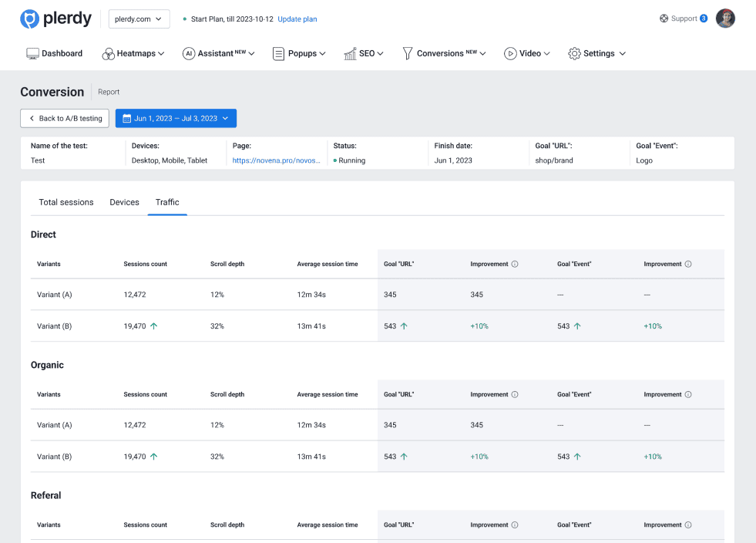The image size is (756, 543).
Task: Click the Popups icon in navigation
Action: [279, 54]
